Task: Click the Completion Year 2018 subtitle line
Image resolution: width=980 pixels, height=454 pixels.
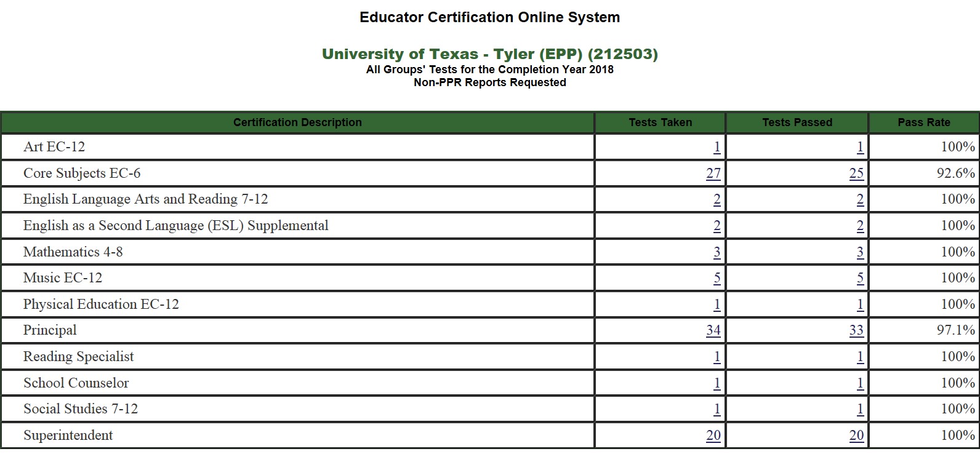Action: coord(490,70)
